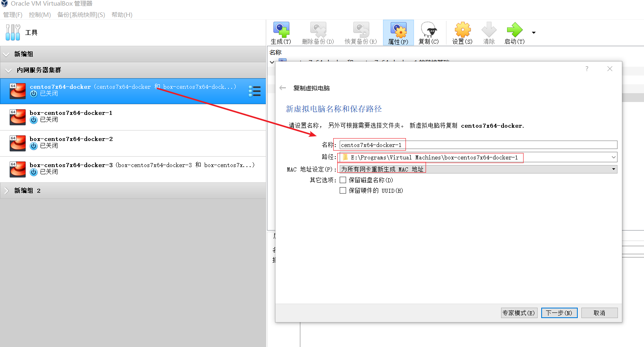Click 已关闭 power icon under box-centos7x64-docker-2
This screenshot has height=347, width=644.
tap(34, 146)
